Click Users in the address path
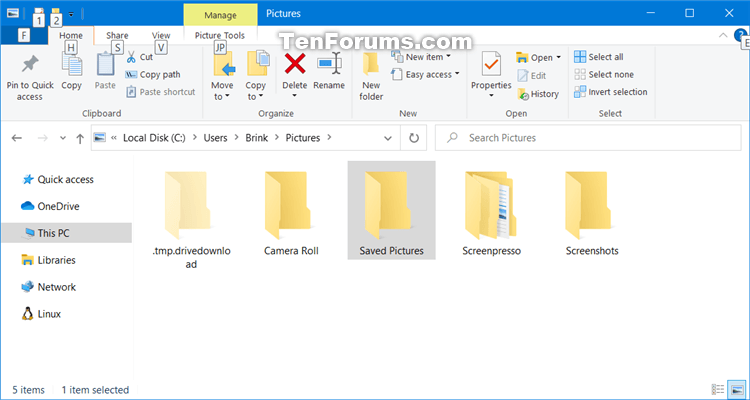This screenshot has width=750, height=400. pos(215,138)
